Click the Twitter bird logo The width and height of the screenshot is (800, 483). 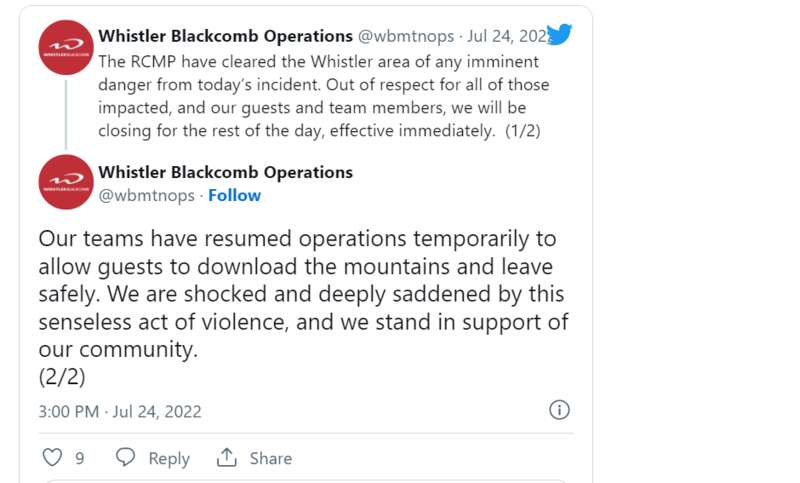[559, 35]
